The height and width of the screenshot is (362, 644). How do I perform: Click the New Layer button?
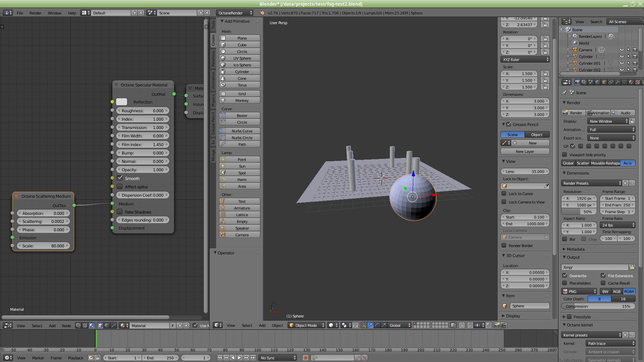(525, 152)
